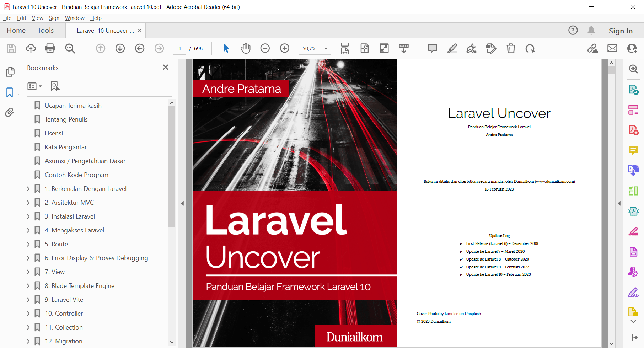This screenshot has width=644, height=348.
Task: Expand bookmark 10. Controller
Action: [x=28, y=314]
